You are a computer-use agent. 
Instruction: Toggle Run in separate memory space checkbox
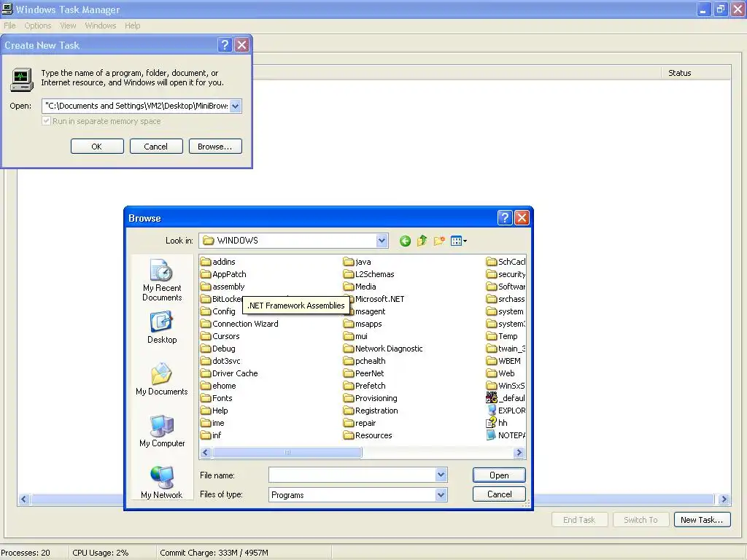pos(46,121)
